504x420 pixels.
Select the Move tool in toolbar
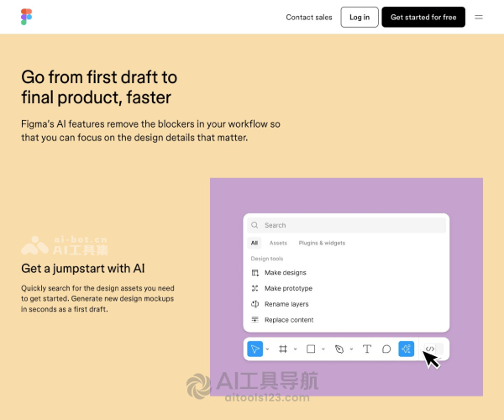[x=255, y=349]
